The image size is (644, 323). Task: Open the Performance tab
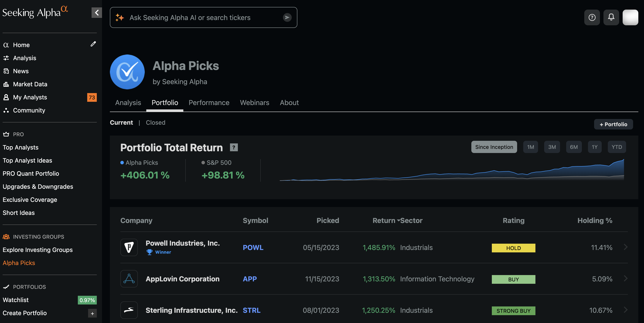click(x=209, y=103)
